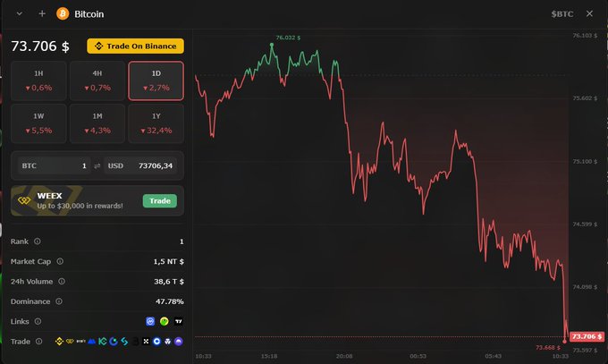Screen dimensions: 608x364
Task: Click the blue mountain exchange icon in Trade row
Action: [x=91, y=342]
